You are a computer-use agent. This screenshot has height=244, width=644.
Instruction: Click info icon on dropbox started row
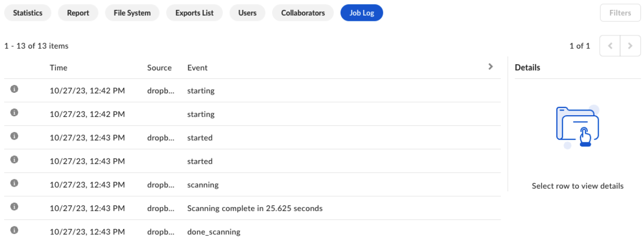tap(15, 137)
